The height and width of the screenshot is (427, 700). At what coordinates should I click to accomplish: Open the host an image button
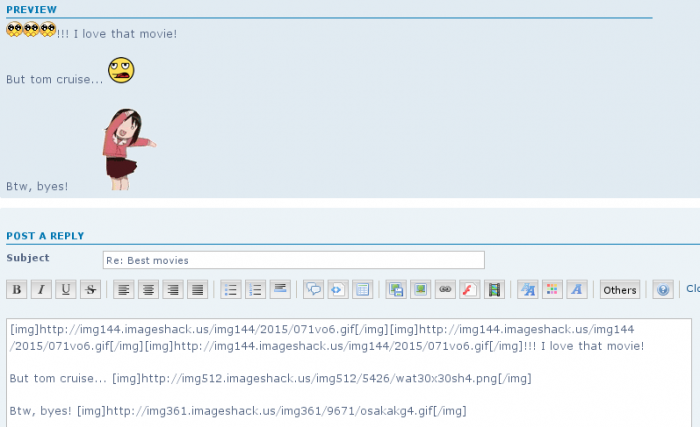[396, 289]
